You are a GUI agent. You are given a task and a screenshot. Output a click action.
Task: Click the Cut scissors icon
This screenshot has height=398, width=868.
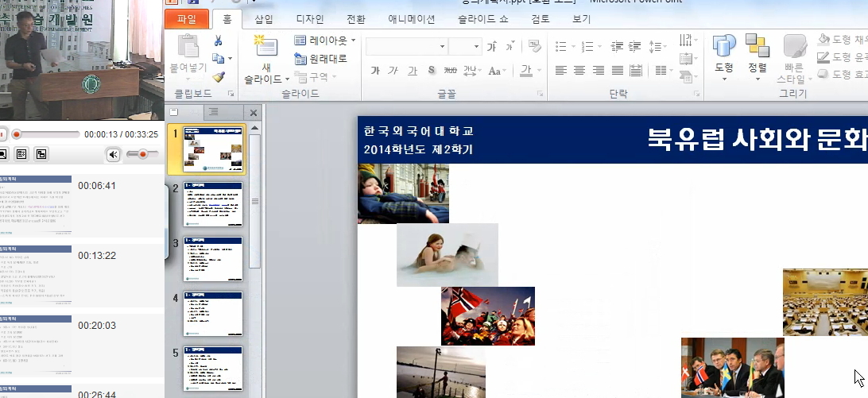pyautogui.click(x=219, y=41)
